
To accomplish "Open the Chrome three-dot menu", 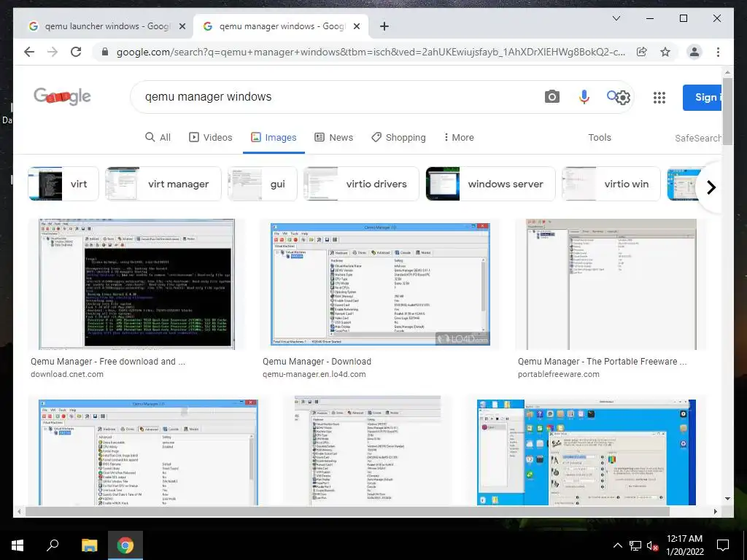I will click(718, 52).
